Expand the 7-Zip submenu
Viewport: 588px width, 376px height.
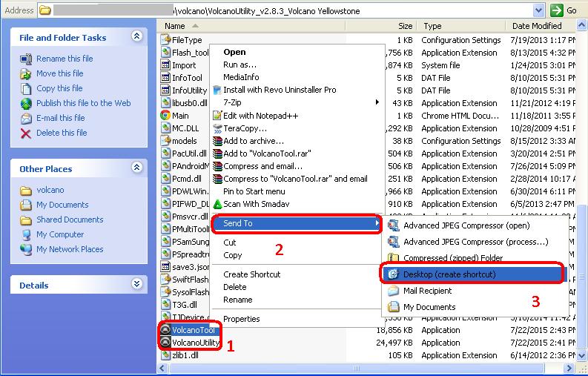click(x=377, y=102)
